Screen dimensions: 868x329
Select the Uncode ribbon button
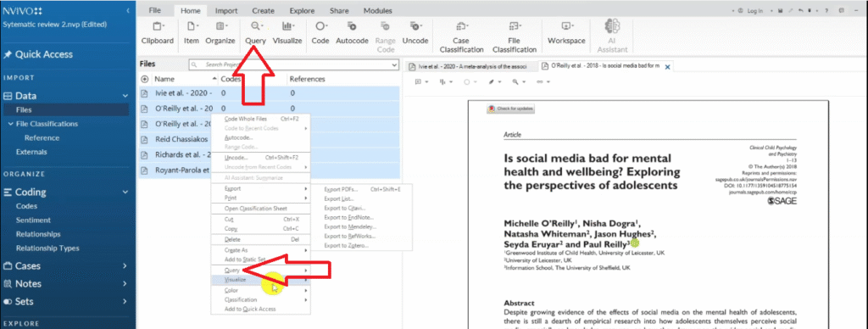(415, 33)
